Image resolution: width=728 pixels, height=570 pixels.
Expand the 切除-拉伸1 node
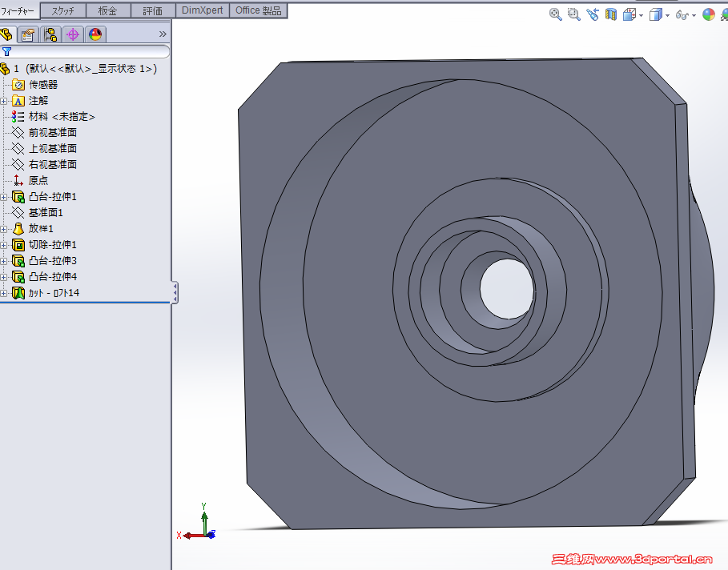coord(4,245)
